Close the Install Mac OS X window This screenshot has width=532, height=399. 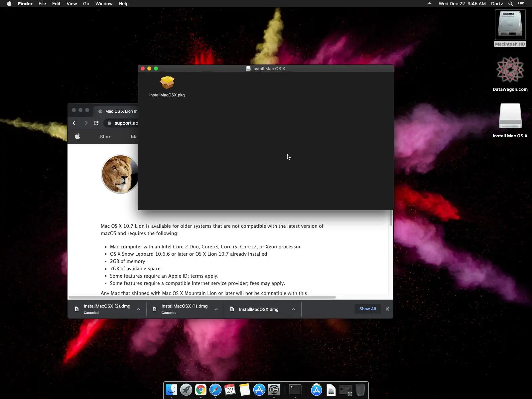pyautogui.click(x=143, y=68)
